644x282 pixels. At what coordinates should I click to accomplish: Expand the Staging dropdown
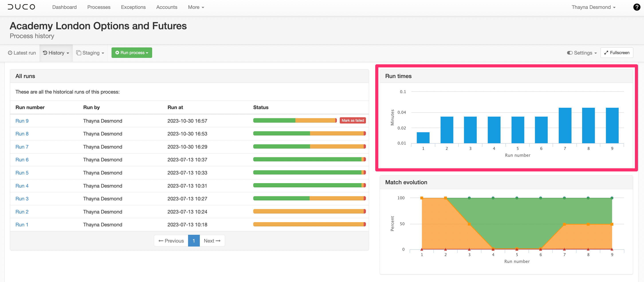[90, 53]
